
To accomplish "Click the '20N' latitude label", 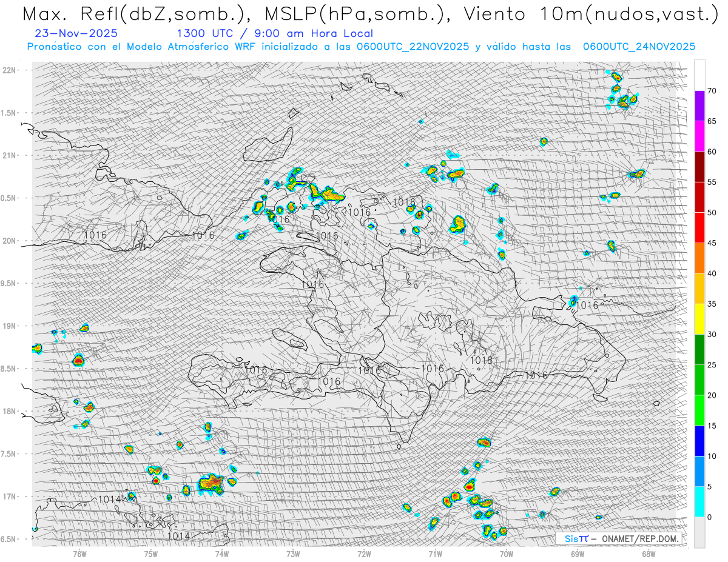I will point(10,241).
